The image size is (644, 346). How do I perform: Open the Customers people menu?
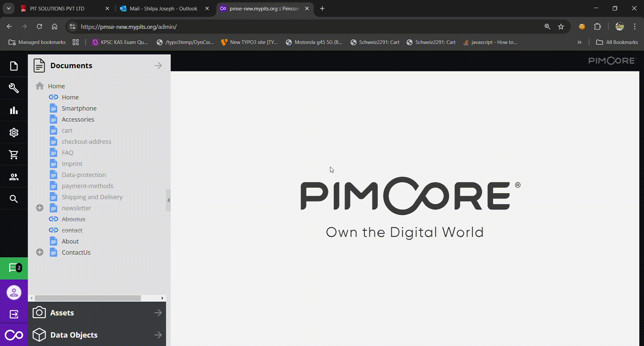coord(14,176)
